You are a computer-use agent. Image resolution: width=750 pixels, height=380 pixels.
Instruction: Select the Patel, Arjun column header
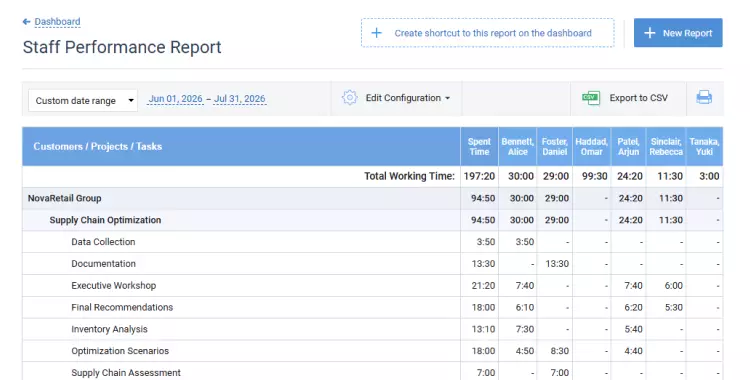(629, 146)
